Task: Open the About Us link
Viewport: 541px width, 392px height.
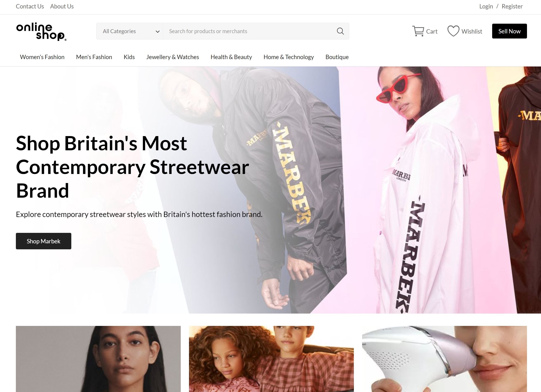Action: [x=62, y=6]
